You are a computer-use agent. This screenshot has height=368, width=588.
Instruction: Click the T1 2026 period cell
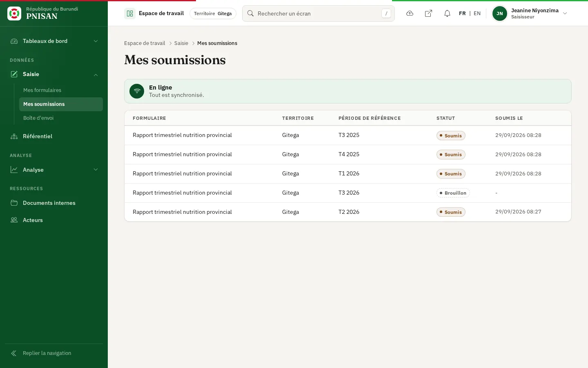pos(349,174)
